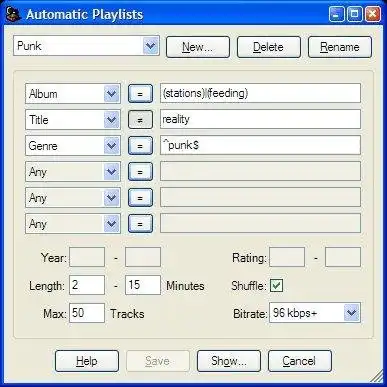Click the fourth row's empty value field
The width and height of the screenshot is (387, 387).
pos(260,171)
